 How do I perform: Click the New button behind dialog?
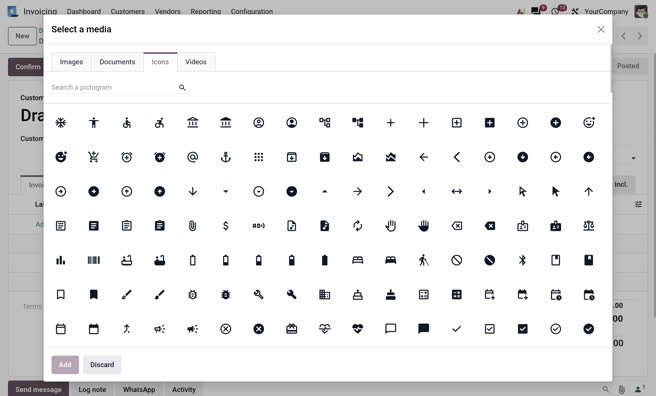tap(23, 36)
